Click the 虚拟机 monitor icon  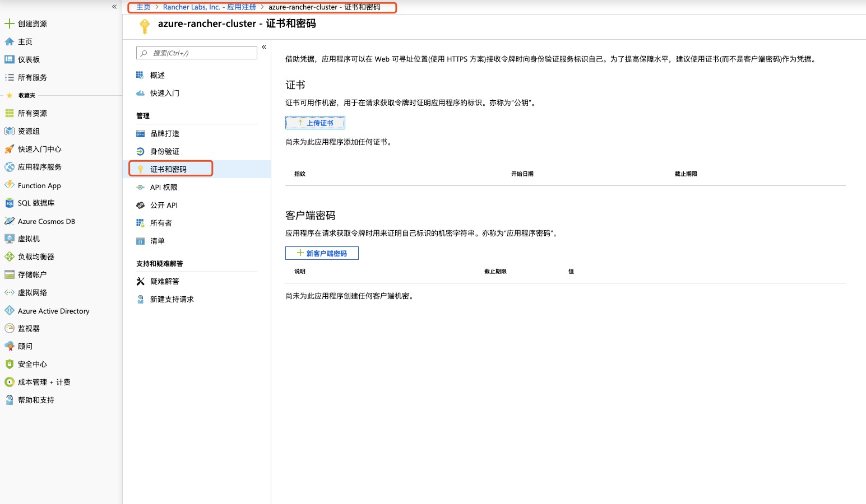pos(9,239)
